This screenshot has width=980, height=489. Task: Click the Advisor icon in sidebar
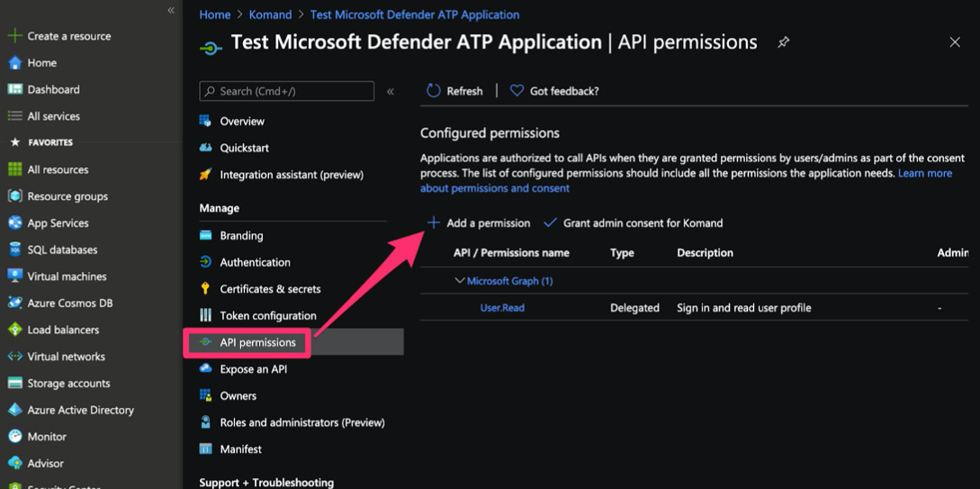pyautogui.click(x=15, y=464)
